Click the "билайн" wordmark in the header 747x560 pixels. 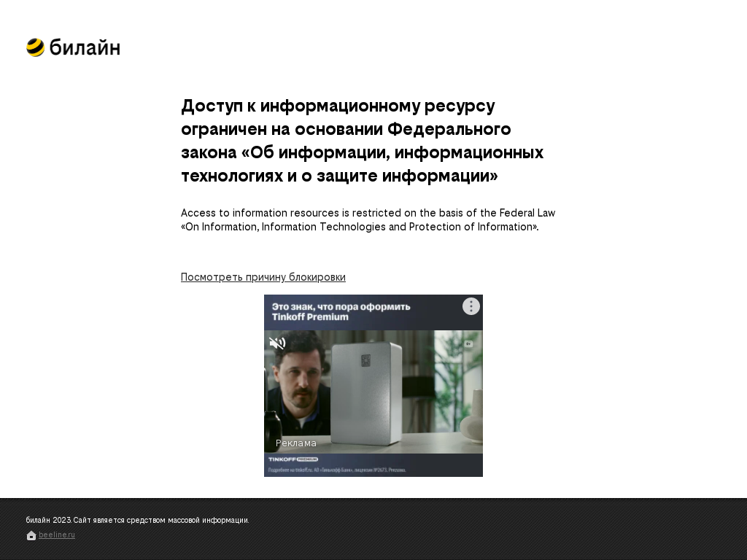point(85,47)
